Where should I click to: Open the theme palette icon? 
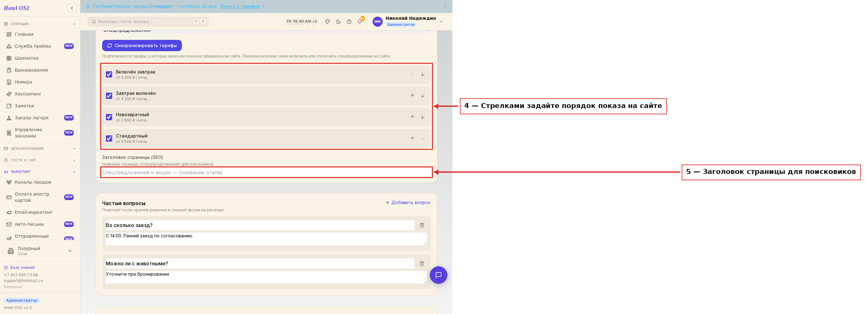coord(328,22)
